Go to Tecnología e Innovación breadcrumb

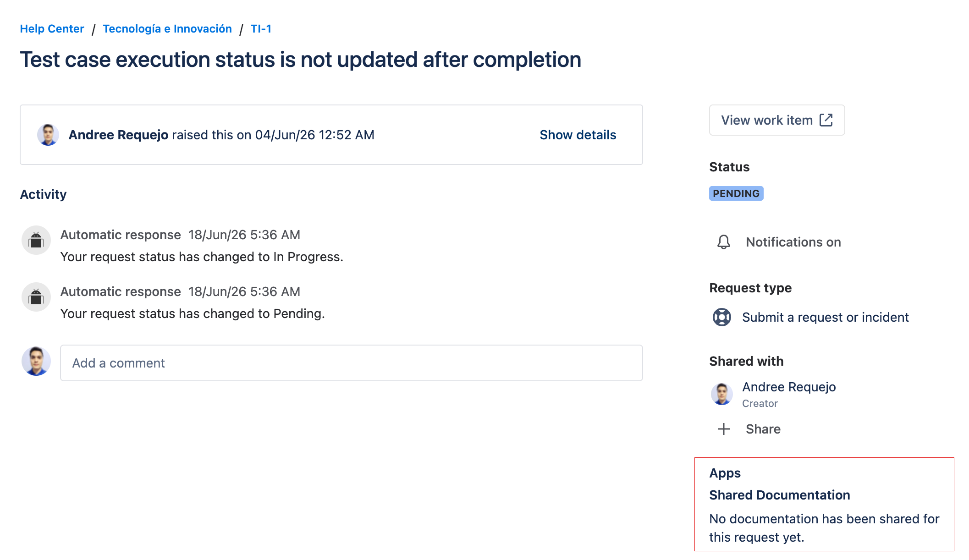coord(167,29)
